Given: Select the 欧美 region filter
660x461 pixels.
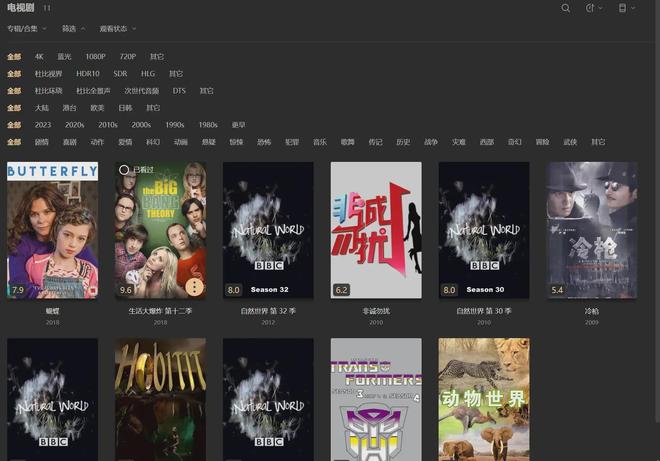Looking at the screenshot, I should click(97, 108).
